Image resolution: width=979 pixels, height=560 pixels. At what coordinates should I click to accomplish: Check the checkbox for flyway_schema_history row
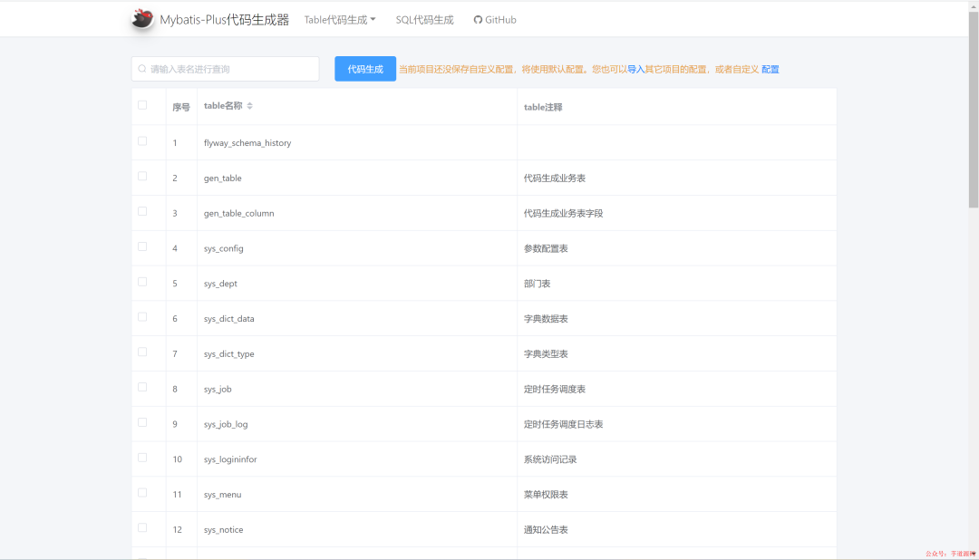[x=141, y=142]
